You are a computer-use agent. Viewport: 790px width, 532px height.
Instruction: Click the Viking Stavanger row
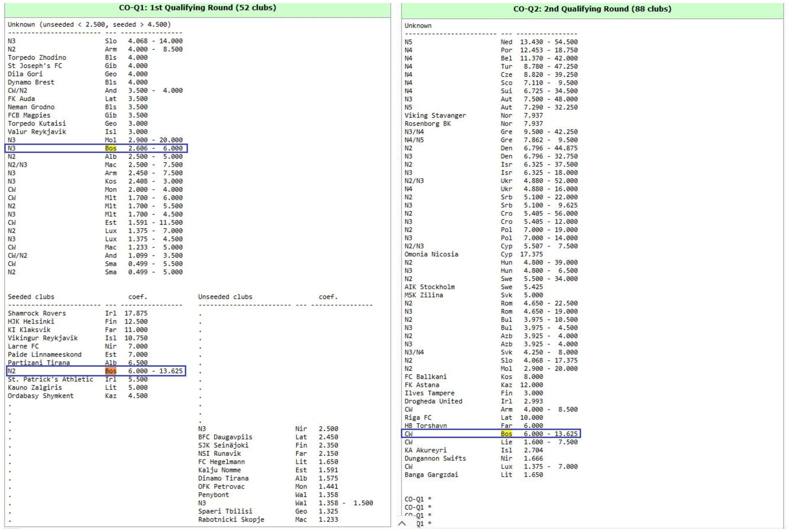(474, 115)
